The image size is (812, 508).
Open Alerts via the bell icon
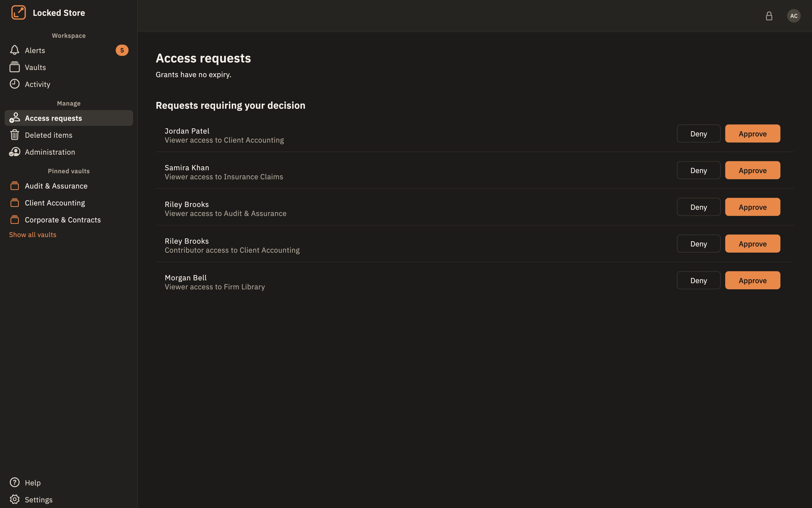14,50
